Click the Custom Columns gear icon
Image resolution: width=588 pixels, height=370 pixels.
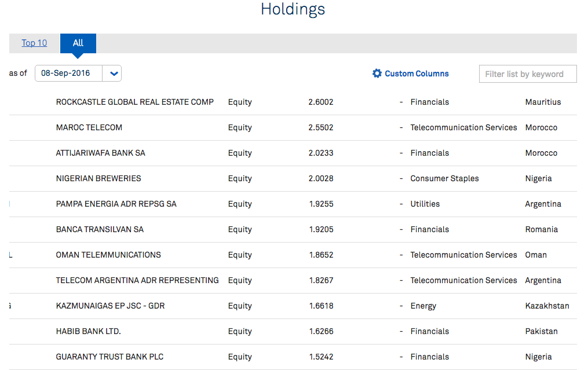(x=377, y=74)
